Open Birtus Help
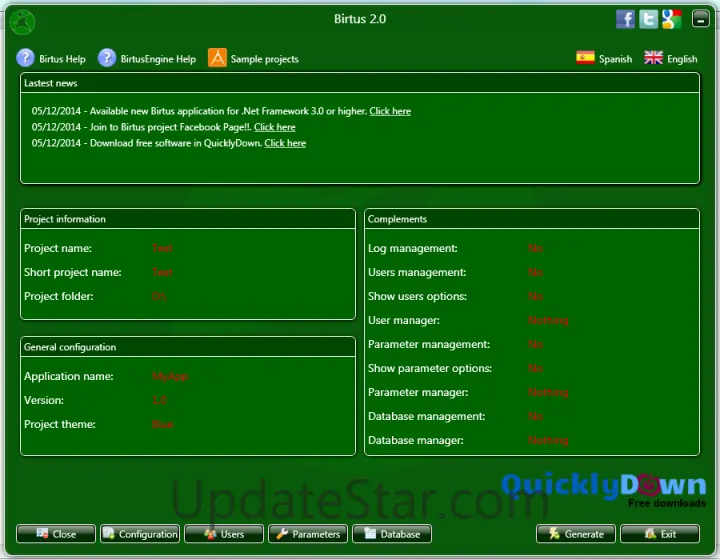This screenshot has width=720, height=560. (x=51, y=59)
